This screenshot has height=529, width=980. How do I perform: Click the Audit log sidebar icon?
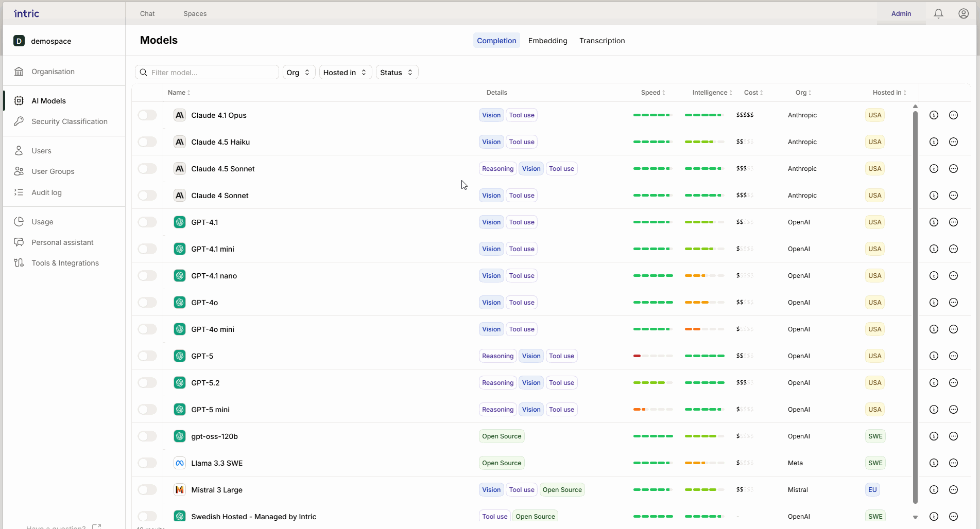click(x=19, y=192)
